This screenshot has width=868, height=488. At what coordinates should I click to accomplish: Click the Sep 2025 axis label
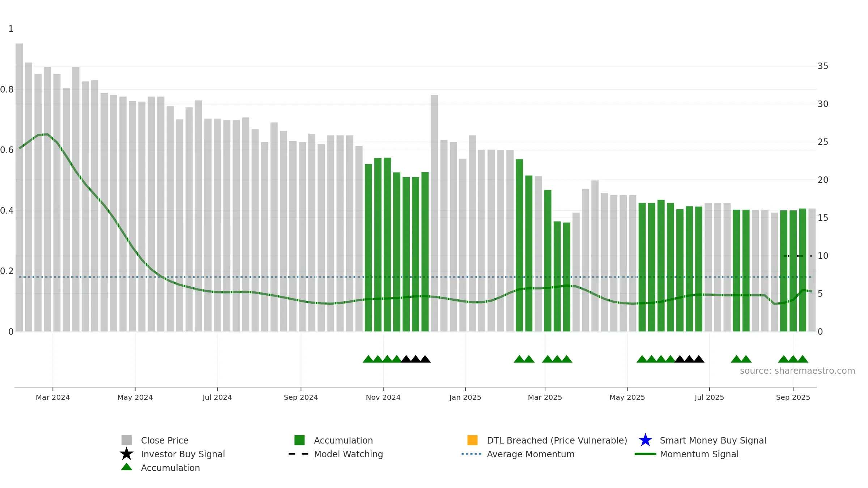coord(793,397)
